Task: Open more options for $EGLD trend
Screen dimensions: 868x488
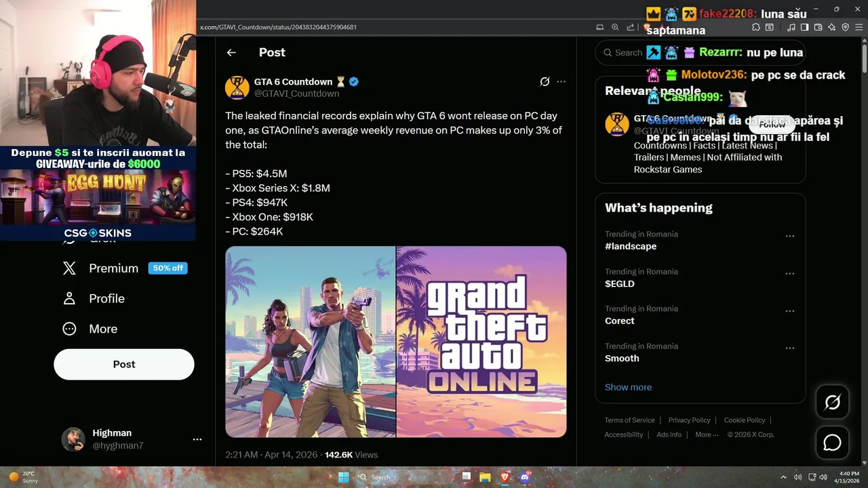Action: click(x=789, y=274)
